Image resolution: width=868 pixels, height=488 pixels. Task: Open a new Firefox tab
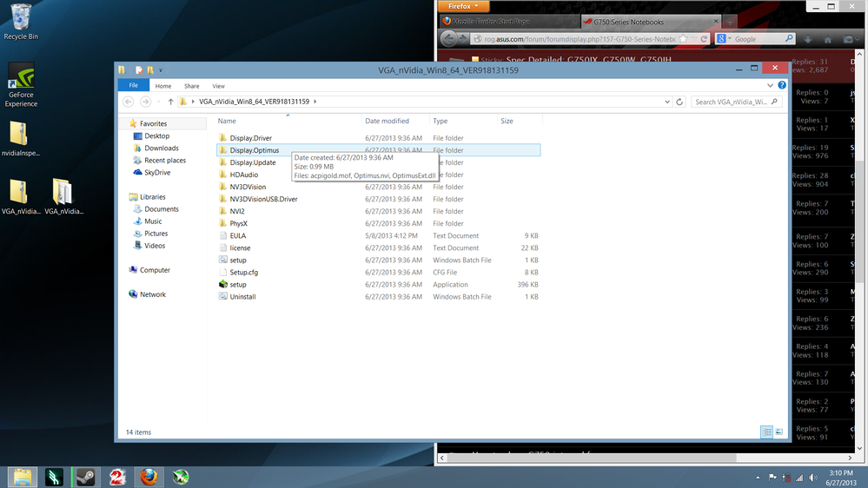pyautogui.click(x=730, y=22)
